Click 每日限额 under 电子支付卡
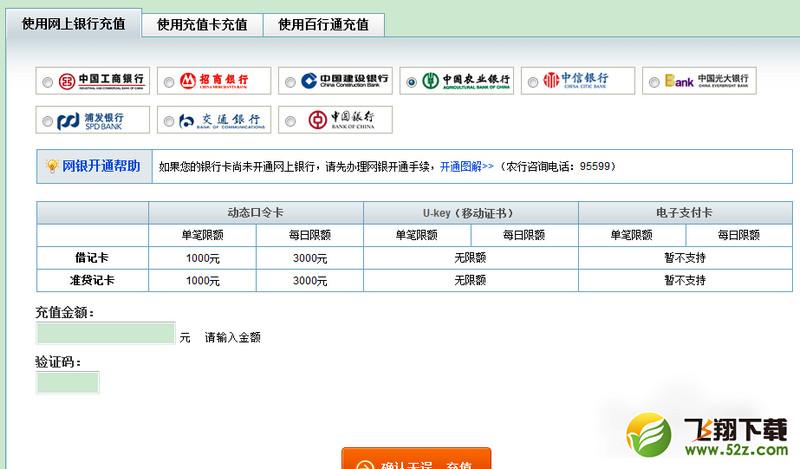Image resolution: width=800 pixels, height=469 pixels. click(739, 235)
